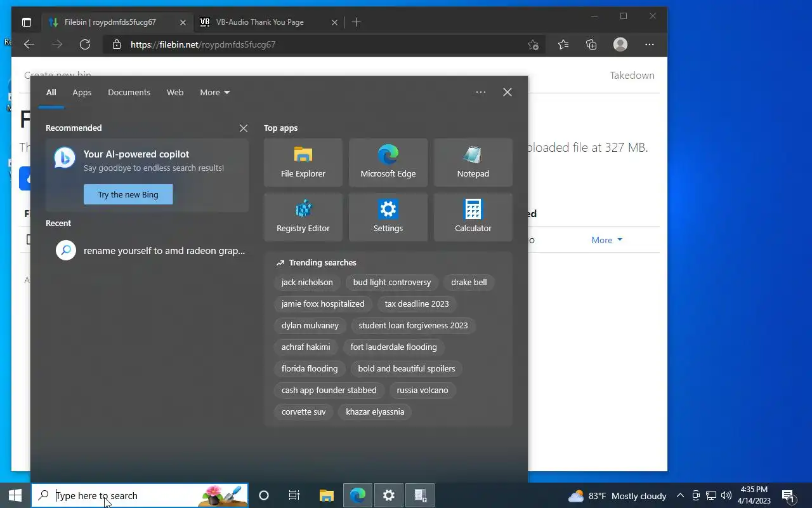Search trending jamie foxx hospitalized
The height and width of the screenshot is (508, 812).
(323, 304)
